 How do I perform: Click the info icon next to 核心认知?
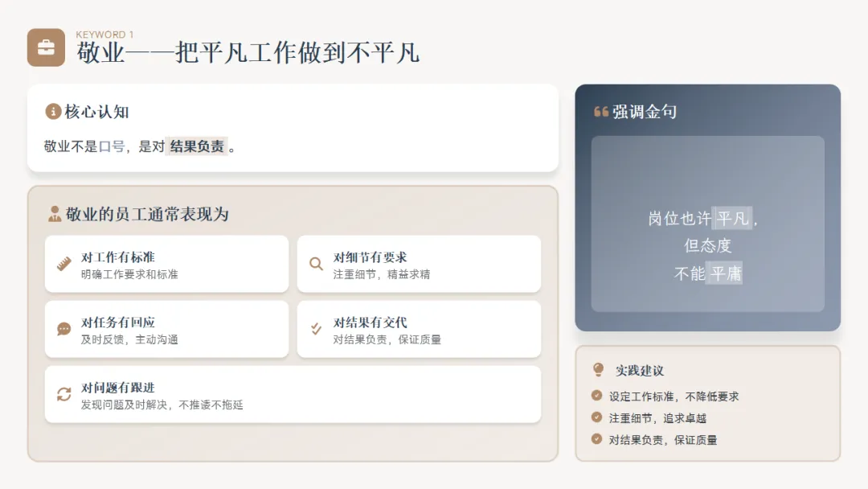(x=52, y=111)
